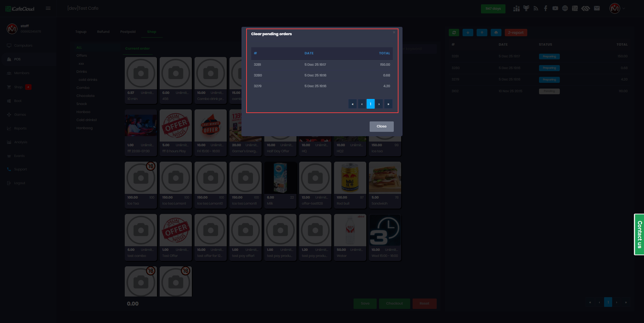Select the Hanbaog category
The width and height of the screenshot is (644, 323).
[85, 128]
